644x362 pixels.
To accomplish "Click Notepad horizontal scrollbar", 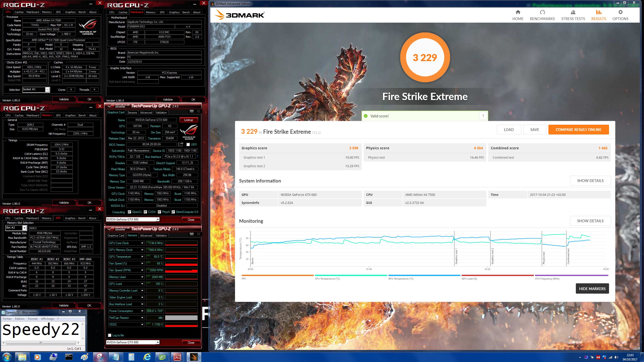I will (41, 343).
